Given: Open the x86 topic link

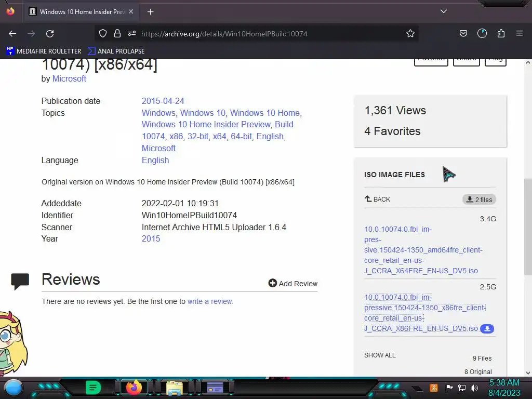Looking at the screenshot, I should click(176, 137).
